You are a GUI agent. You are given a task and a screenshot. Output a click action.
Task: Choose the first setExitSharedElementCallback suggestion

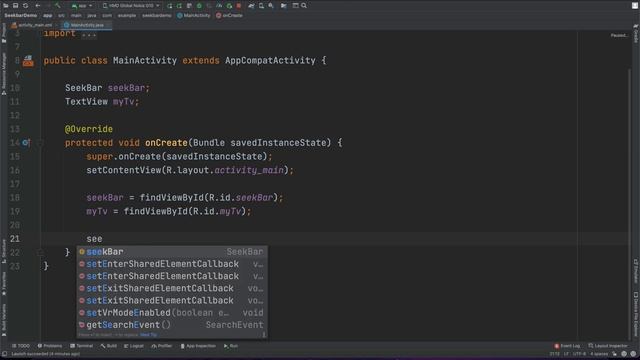point(172,289)
